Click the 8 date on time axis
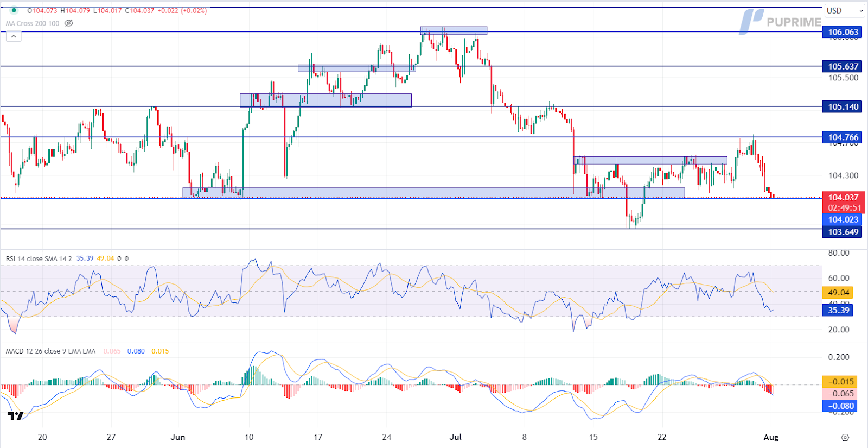868x448 pixels. coord(524,437)
